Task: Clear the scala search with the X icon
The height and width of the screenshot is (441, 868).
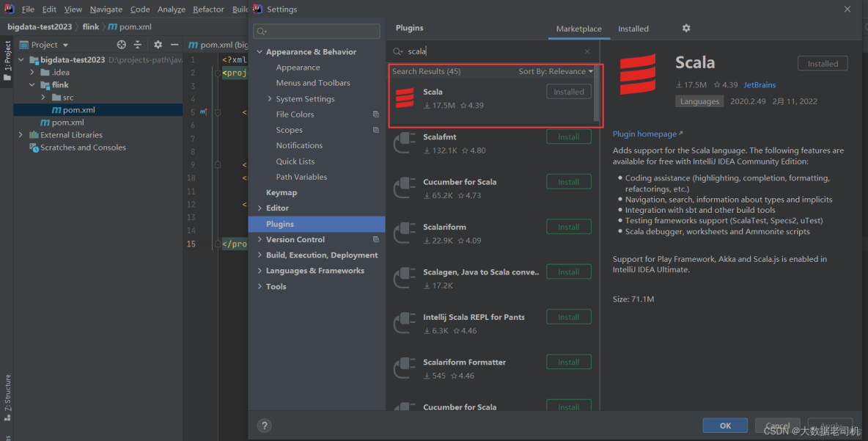Action: 589,51
